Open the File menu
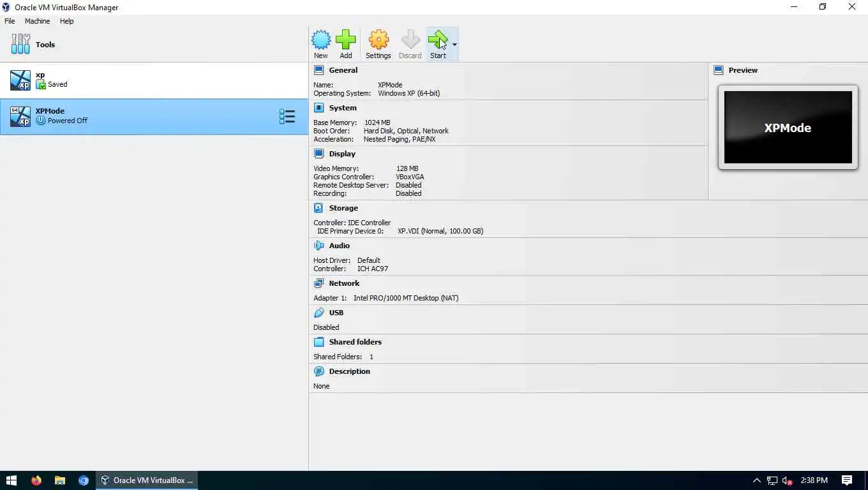 [x=10, y=21]
